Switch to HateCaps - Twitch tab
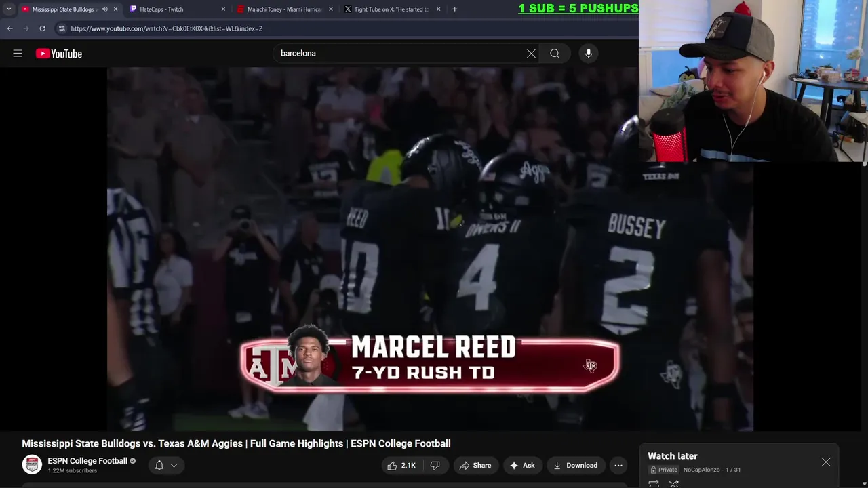The image size is (868, 488). 176,9
